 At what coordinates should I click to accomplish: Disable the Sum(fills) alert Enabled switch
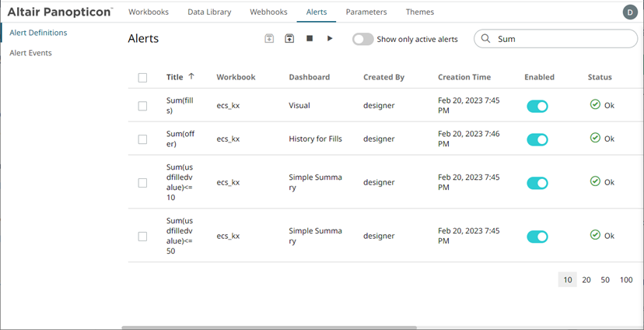[x=537, y=106]
